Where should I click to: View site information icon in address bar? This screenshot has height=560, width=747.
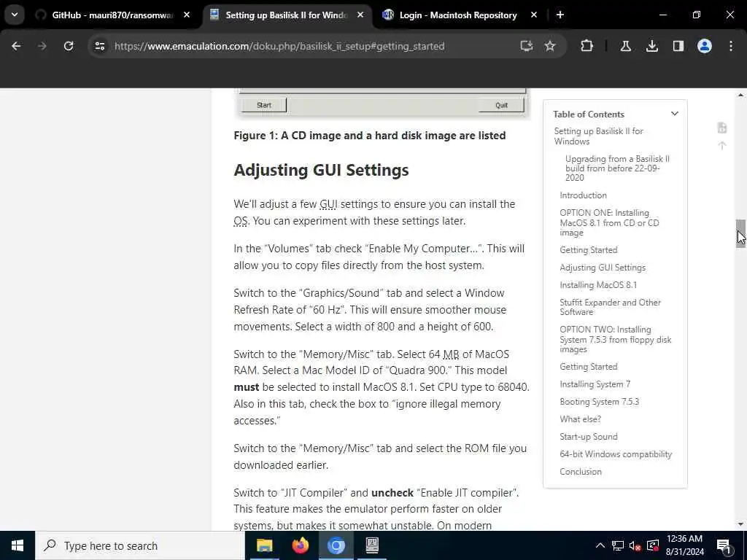pos(99,46)
